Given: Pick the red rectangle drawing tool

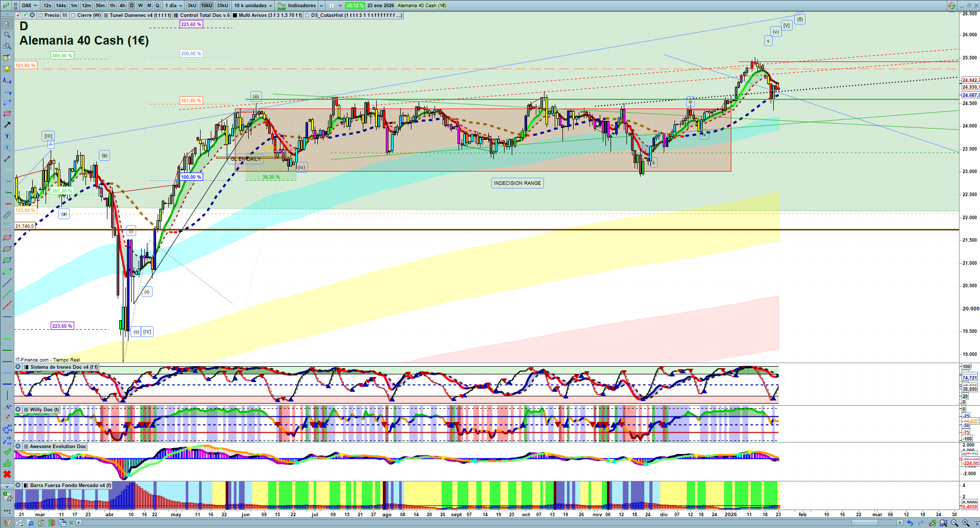Looking at the screenshot, I should click(7, 114).
